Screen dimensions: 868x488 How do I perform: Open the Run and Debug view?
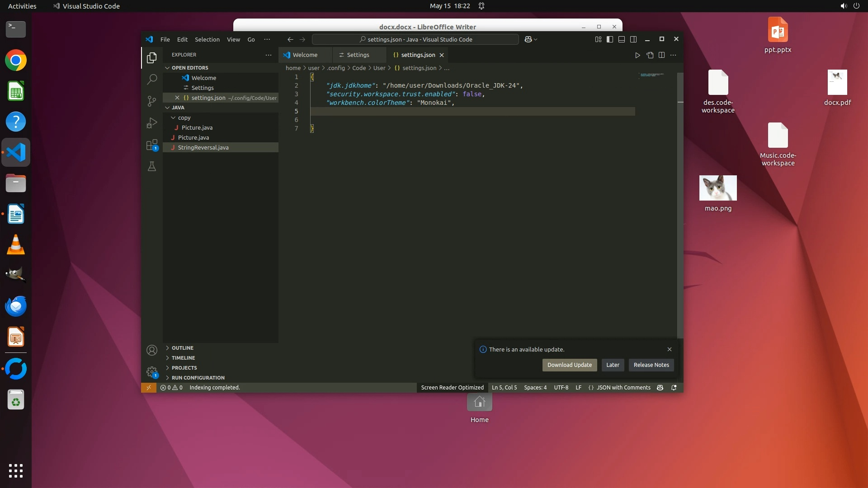point(152,123)
